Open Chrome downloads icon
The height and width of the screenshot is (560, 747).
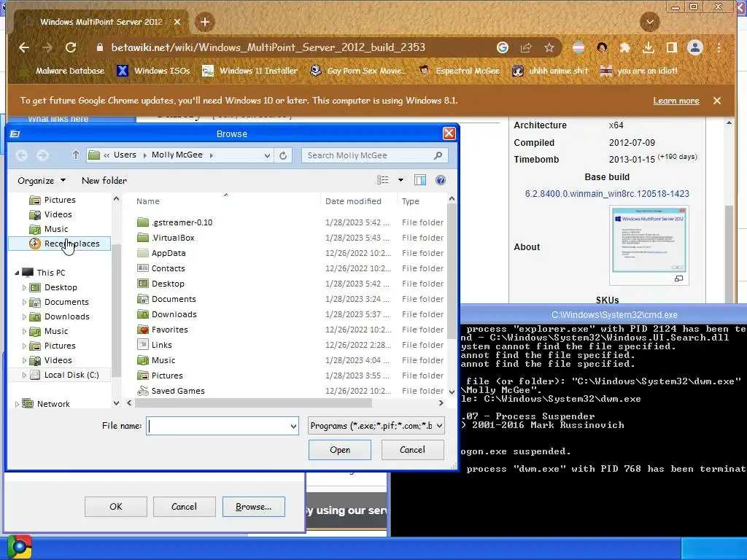coord(648,47)
